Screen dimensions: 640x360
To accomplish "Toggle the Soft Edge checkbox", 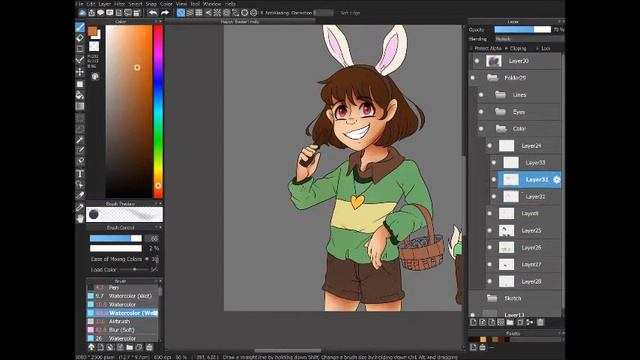I will [337, 13].
